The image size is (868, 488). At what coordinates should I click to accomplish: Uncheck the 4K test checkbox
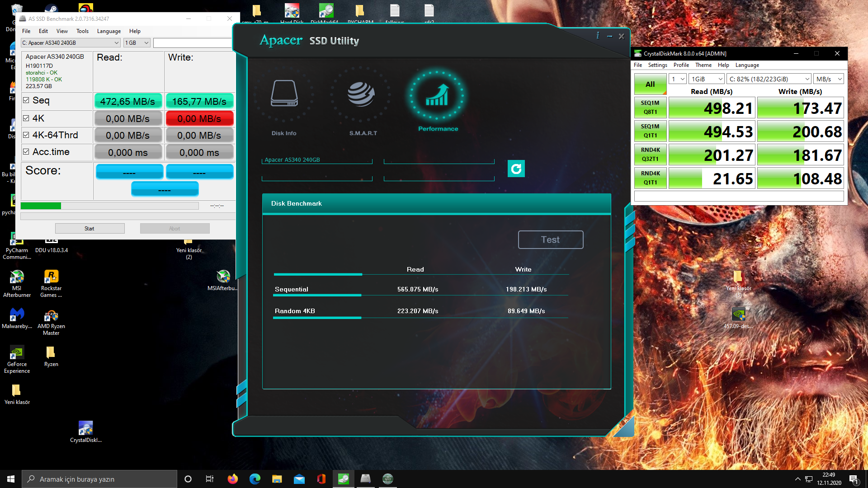[x=26, y=118]
